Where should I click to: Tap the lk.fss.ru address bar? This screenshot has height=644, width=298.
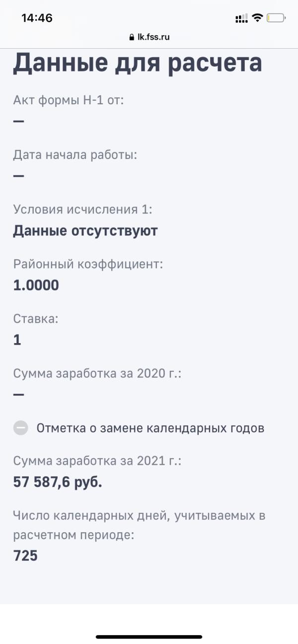click(149, 37)
